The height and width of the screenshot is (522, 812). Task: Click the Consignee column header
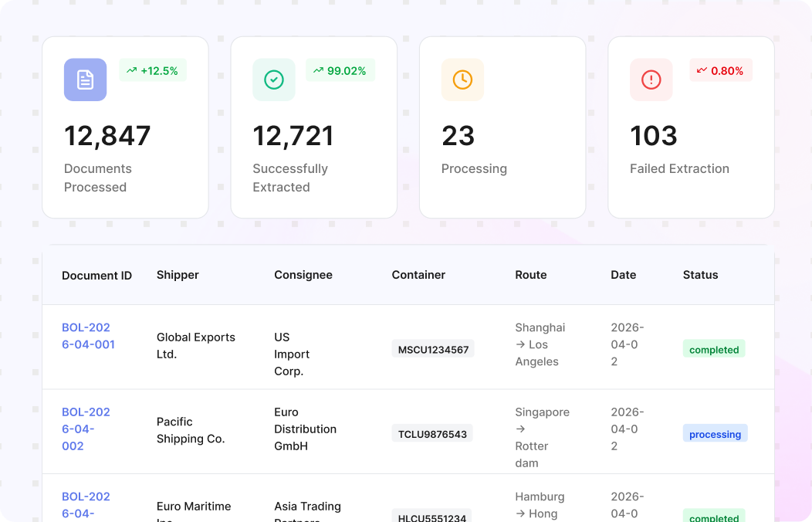(303, 275)
